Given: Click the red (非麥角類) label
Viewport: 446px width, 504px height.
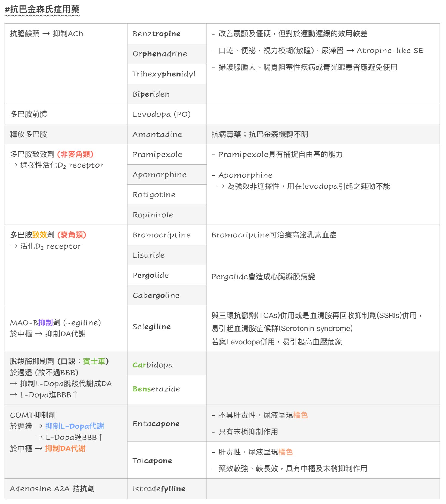Looking at the screenshot, I should [x=75, y=154].
